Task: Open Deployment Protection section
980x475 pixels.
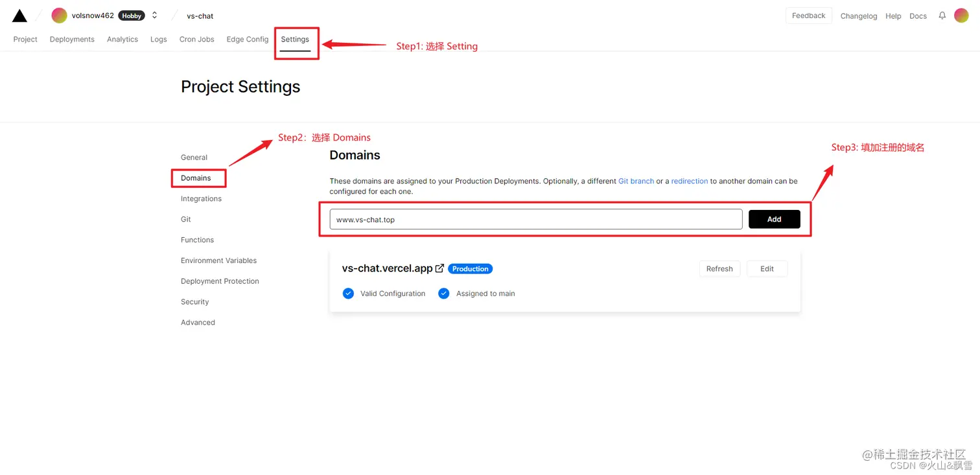Action: [220, 281]
